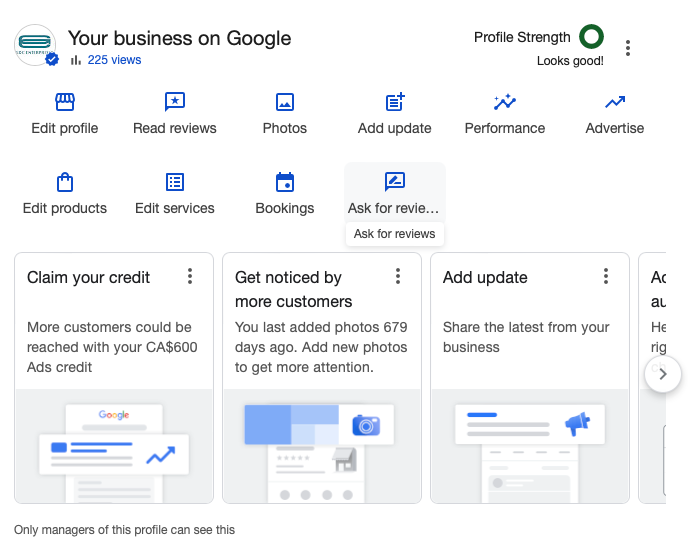Click the business logo avatar
The height and width of the screenshot is (545, 688).
coord(35,45)
